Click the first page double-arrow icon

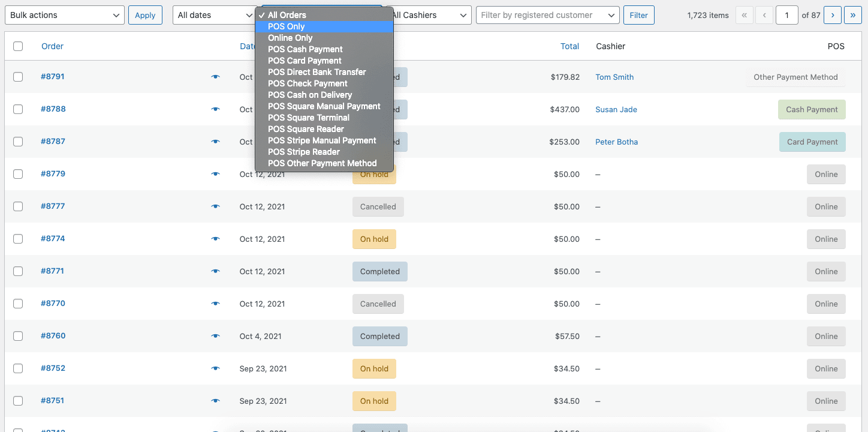pos(744,14)
